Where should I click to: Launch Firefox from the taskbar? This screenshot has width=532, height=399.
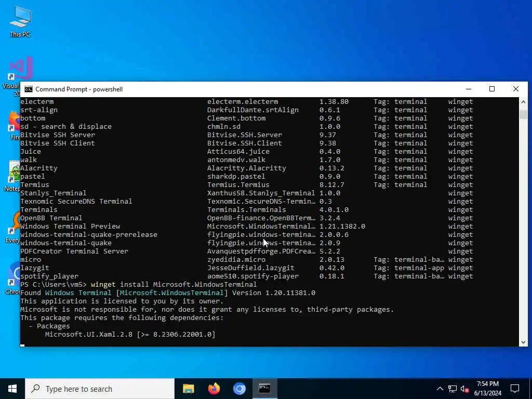[214, 389]
